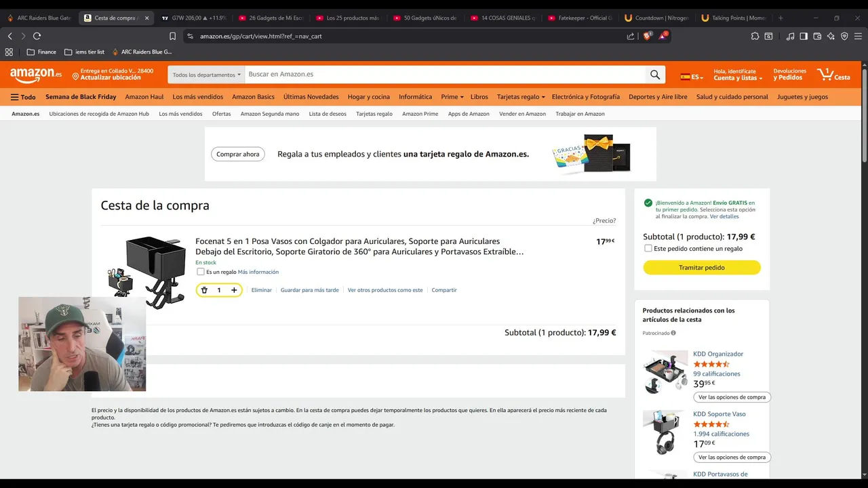
Task: Open the browser apps grid icon
Action: tap(9, 52)
